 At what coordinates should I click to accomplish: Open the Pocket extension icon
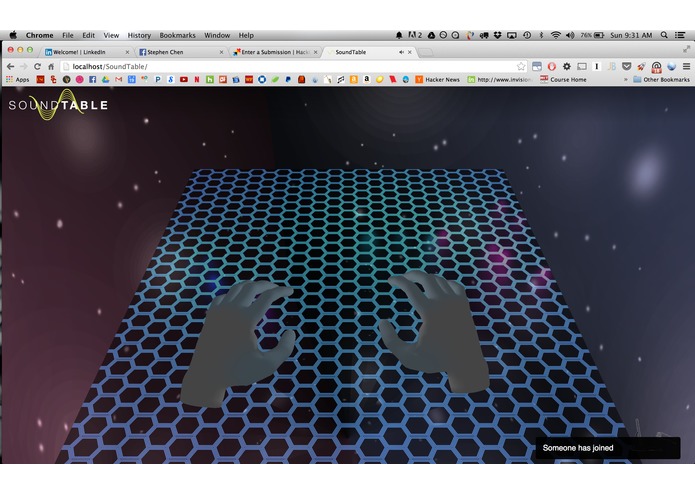626,66
